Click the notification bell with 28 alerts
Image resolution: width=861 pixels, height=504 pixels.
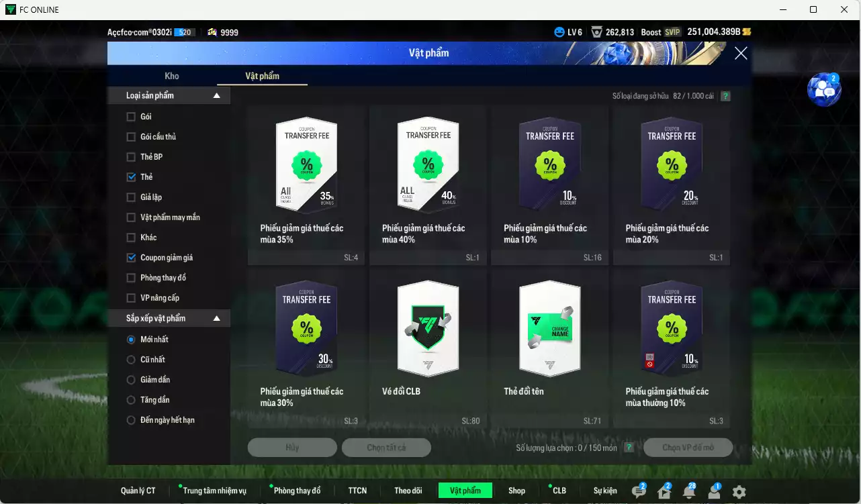tap(688, 492)
